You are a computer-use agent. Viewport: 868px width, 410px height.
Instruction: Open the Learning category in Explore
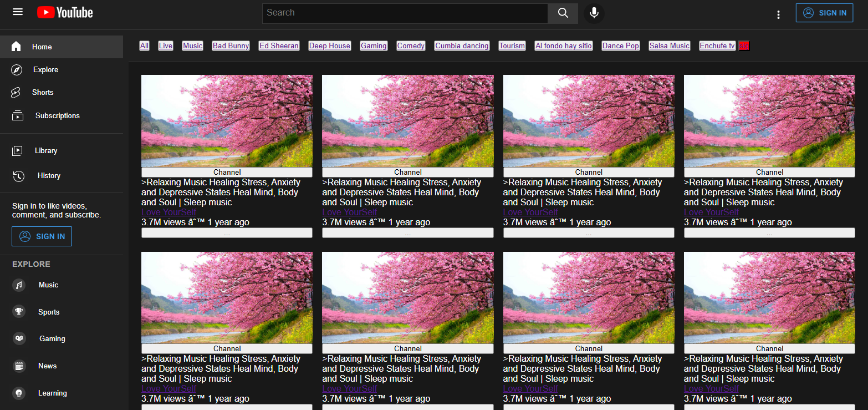point(52,393)
